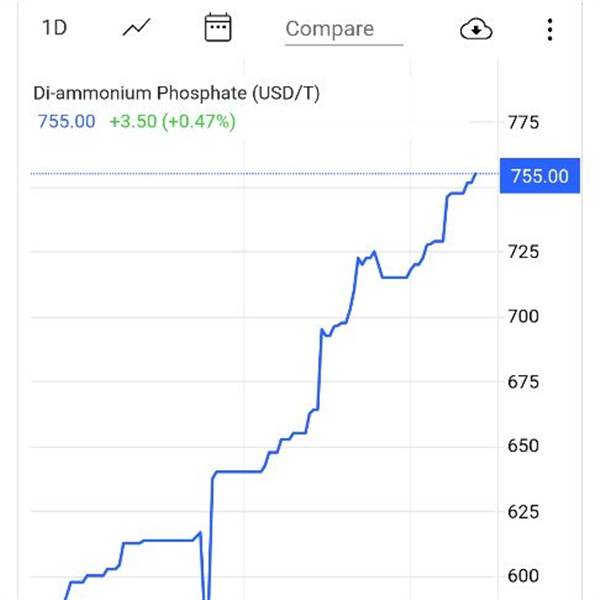The image size is (600, 600).
Task: Click the 600 axis price label
Action: [523, 576]
